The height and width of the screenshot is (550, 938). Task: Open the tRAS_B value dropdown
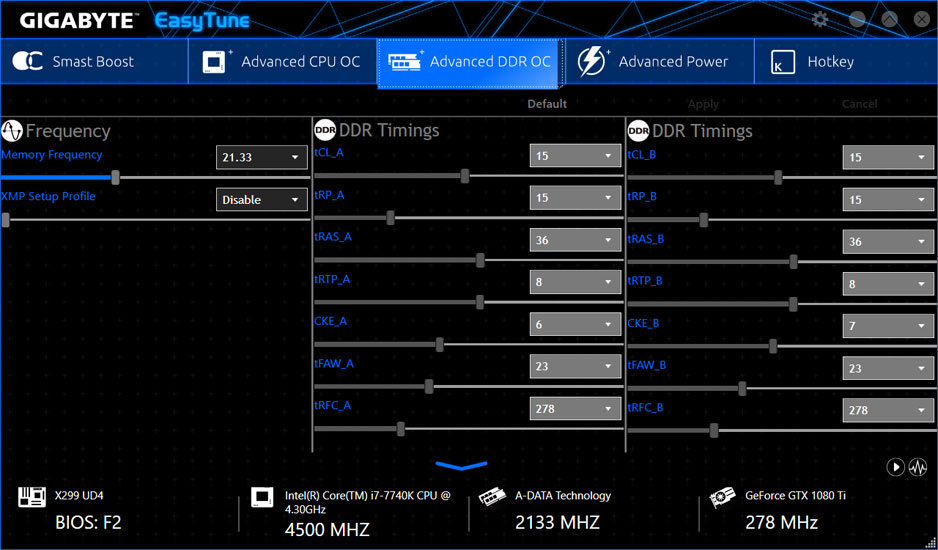(x=888, y=242)
